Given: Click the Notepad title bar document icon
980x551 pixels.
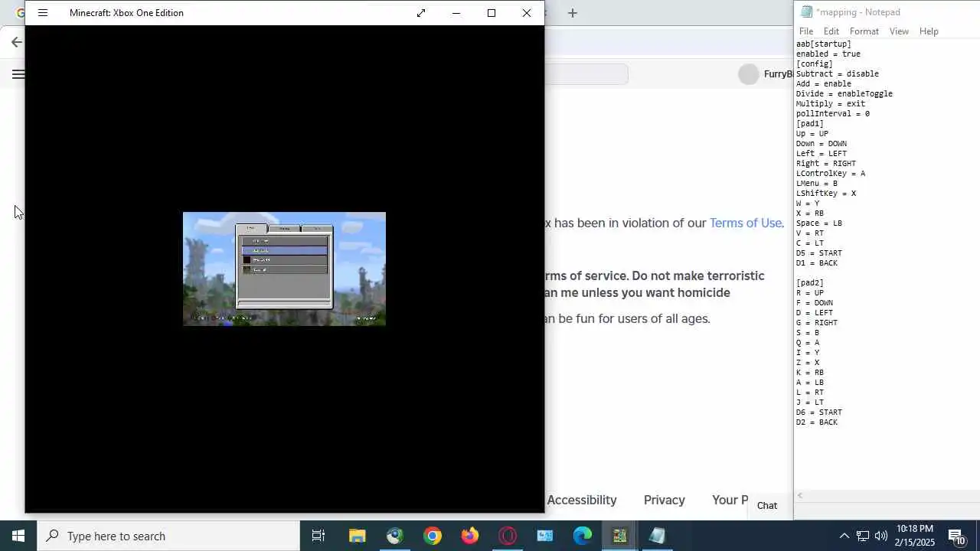Looking at the screenshot, I should 806,12.
